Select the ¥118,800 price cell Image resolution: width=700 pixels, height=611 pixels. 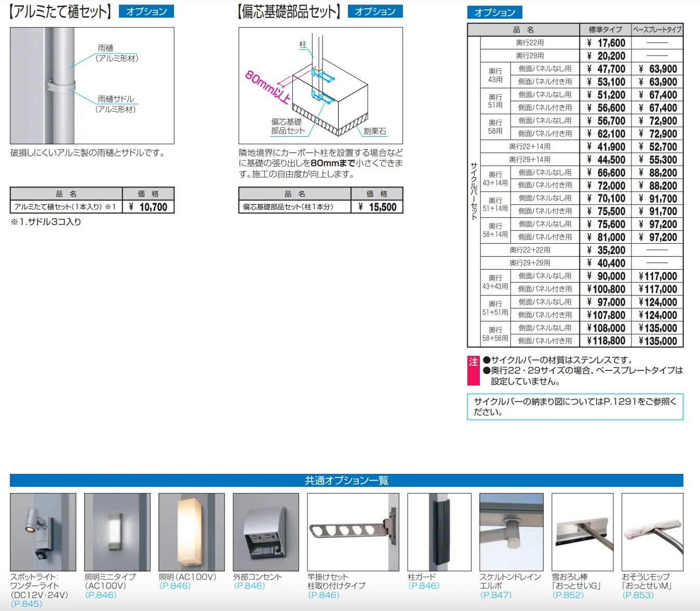click(x=605, y=341)
